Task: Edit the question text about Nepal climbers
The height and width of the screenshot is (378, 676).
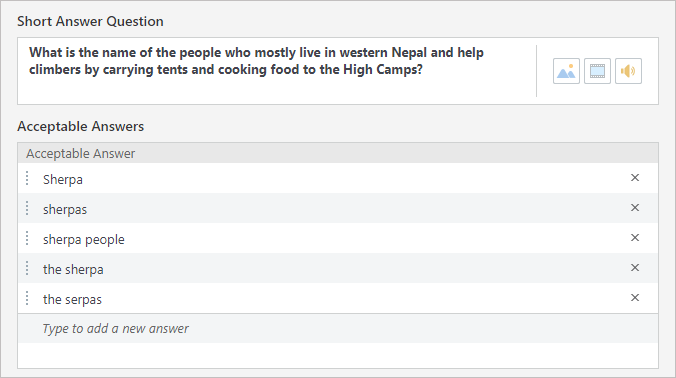Action: (x=277, y=71)
